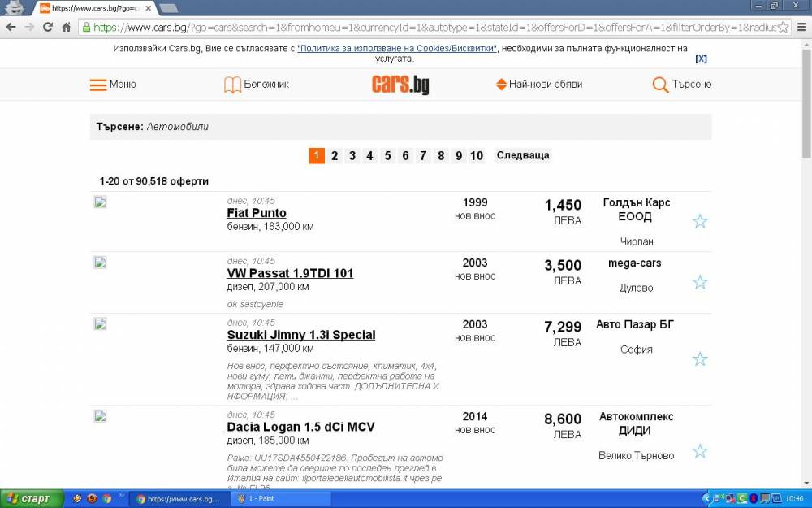
Task: Close the cookie notice with [X]
Action: pyautogui.click(x=701, y=59)
